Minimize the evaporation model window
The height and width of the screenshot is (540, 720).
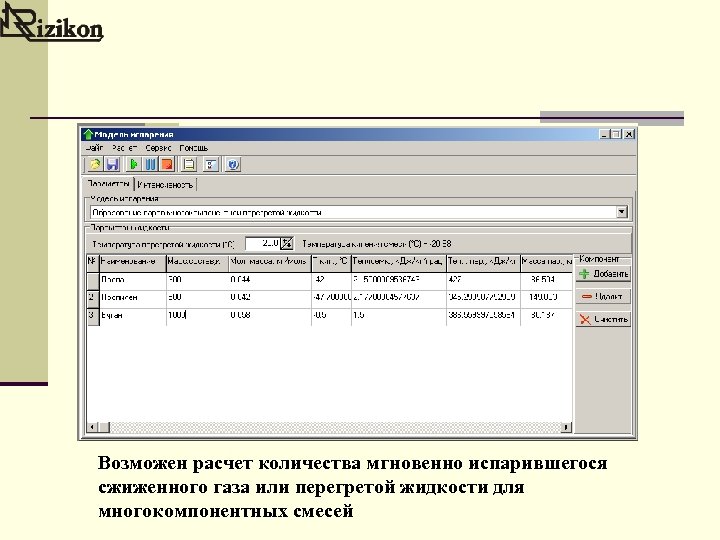pyautogui.click(x=604, y=134)
